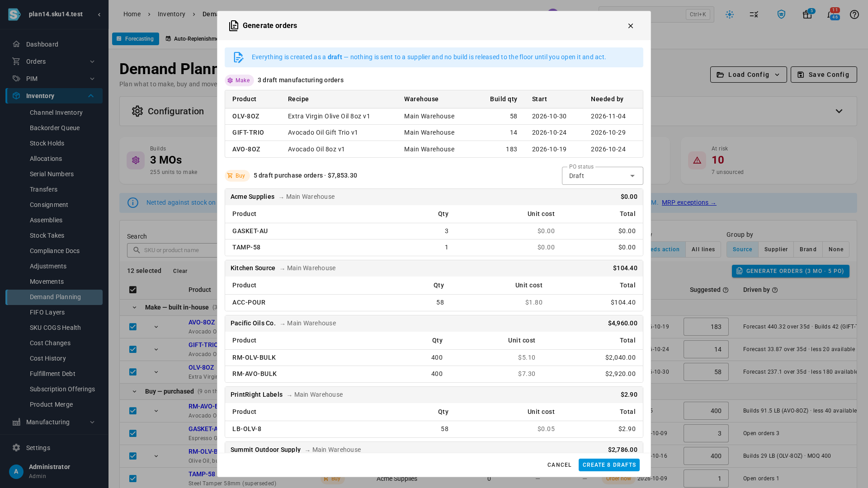Open FIFO Layers in the sidebar
This screenshot has height=488, width=868.
pyautogui.click(x=47, y=312)
